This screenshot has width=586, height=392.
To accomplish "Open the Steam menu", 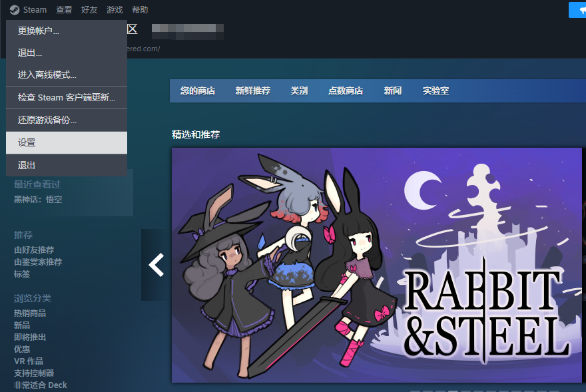I will click(35, 10).
